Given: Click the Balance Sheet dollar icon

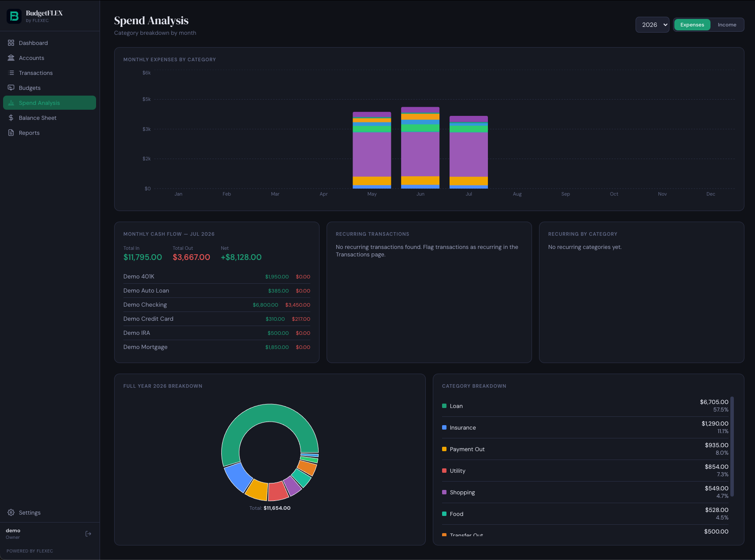Looking at the screenshot, I should click(x=11, y=118).
